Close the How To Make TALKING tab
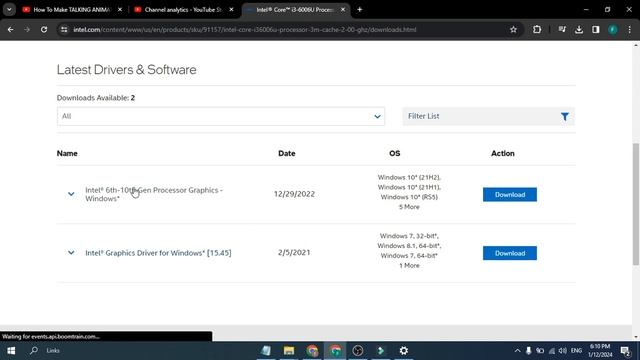Screen dimensions: 640x360 [x=120, y=9]
